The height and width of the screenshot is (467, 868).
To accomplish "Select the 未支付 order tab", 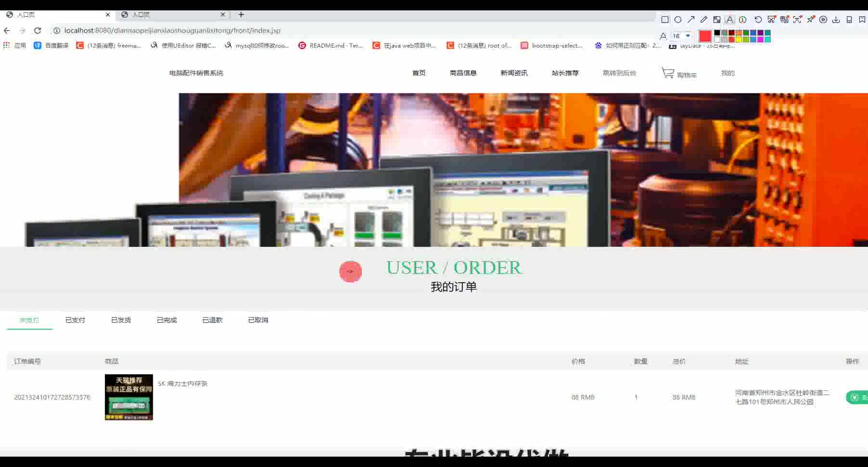I will (29, 320).
